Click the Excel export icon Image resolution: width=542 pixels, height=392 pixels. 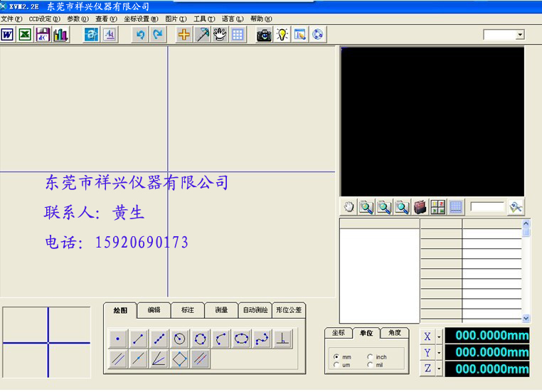[25, 35]
